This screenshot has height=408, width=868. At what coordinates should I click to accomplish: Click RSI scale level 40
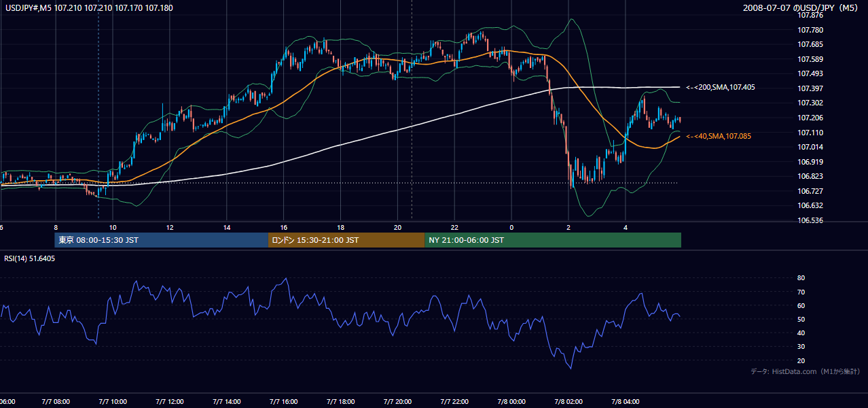(x=801, y=333)
